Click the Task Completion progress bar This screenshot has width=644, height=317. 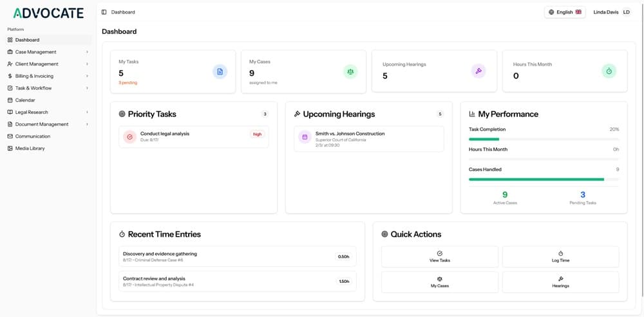point(544,139)
